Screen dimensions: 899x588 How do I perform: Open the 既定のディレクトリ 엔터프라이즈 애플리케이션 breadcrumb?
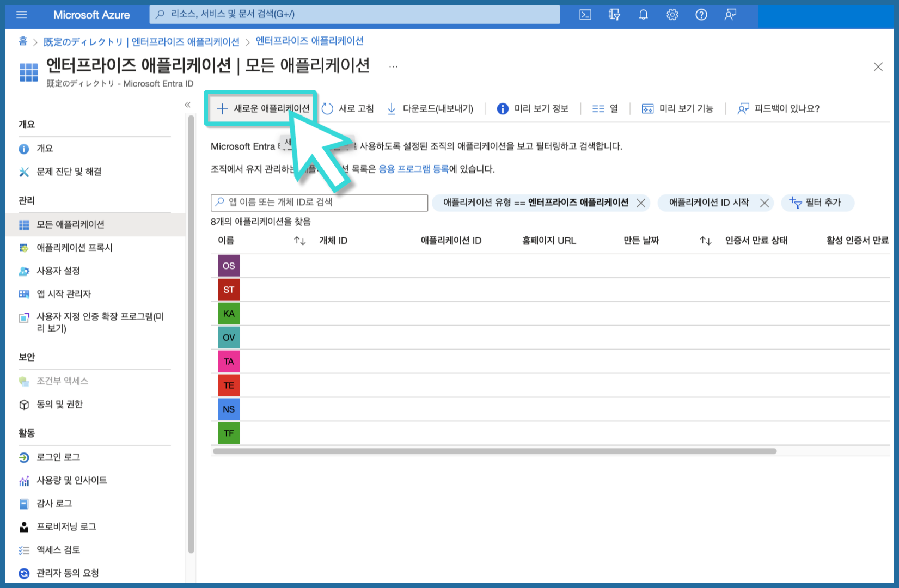click(142, 42)
